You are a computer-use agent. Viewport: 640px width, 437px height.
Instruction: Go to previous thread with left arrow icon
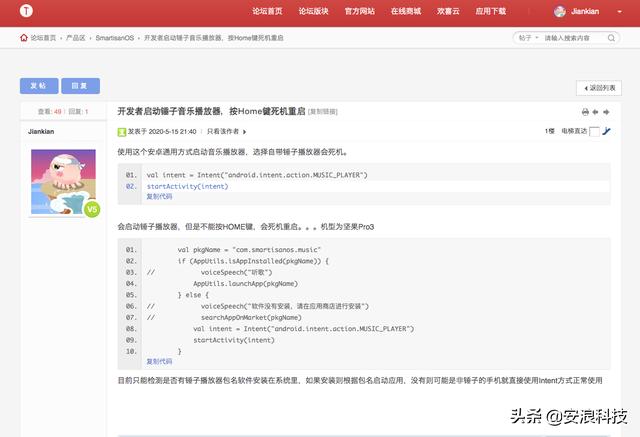point(596,112)
